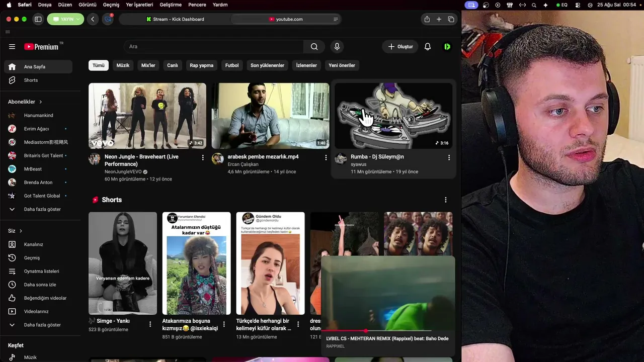644x362 pixels.
Task: Start voice search with the microphone icon
Action: 337,47
